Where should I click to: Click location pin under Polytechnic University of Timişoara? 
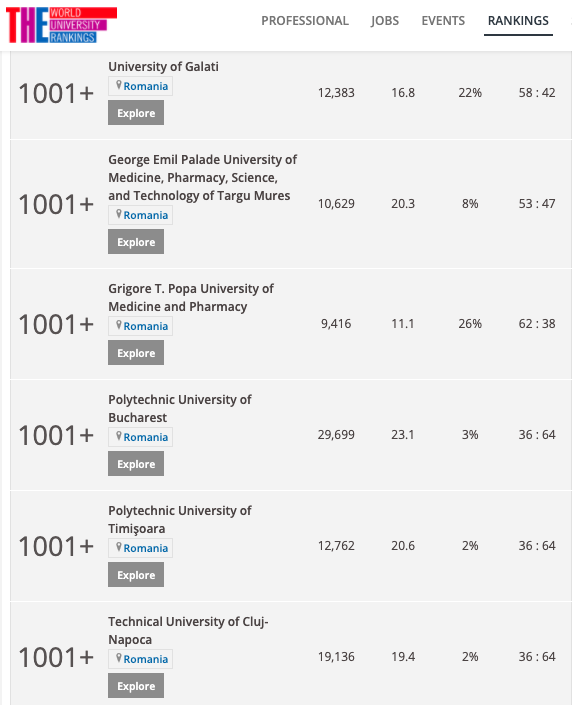coord(119,547)
